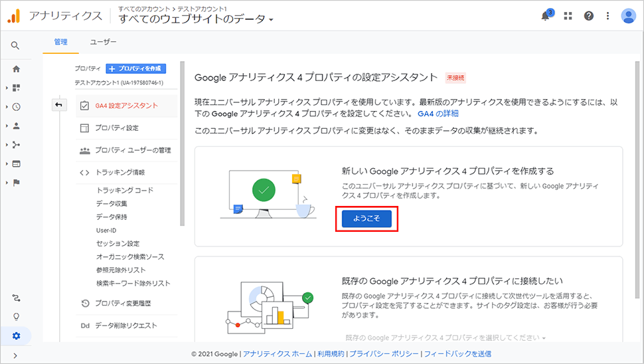Click the search magnifier in sidebar
Image resolution: width=644 pixels, height=364 pixels.
15,46
